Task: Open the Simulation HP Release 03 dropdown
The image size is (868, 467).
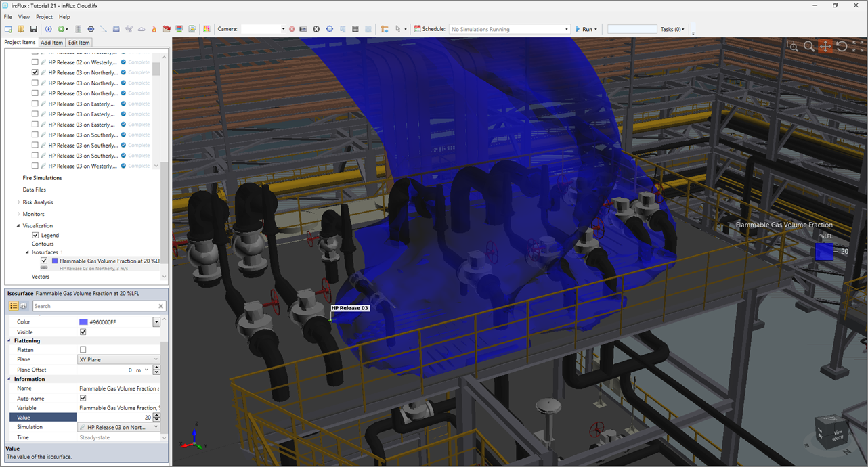Action: (x=119, y=427)
